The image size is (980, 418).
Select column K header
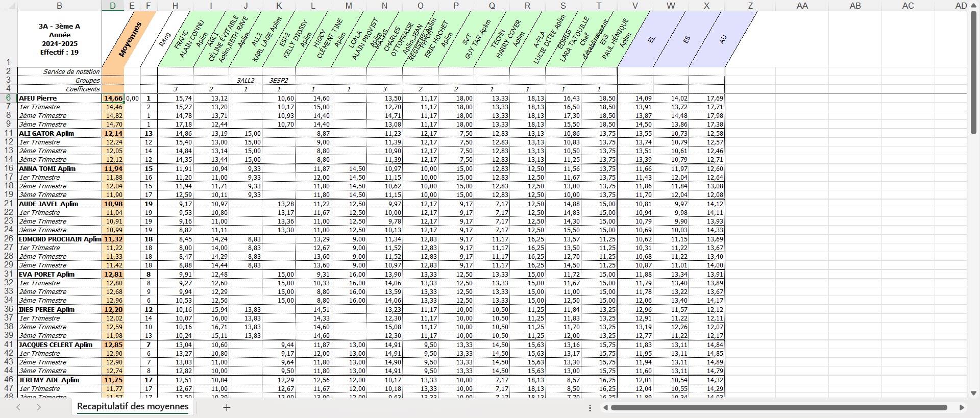pos(279,6)
